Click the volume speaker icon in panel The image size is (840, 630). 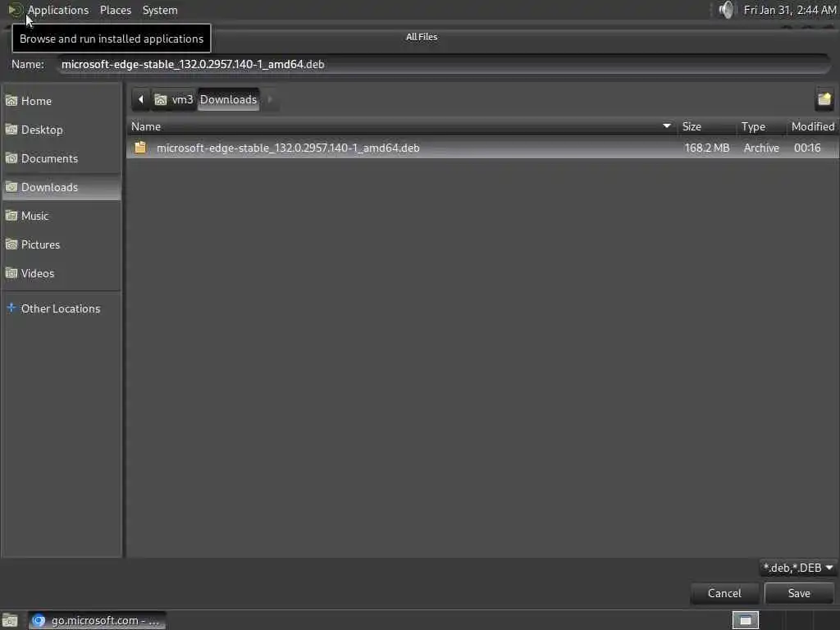(726, 10)
